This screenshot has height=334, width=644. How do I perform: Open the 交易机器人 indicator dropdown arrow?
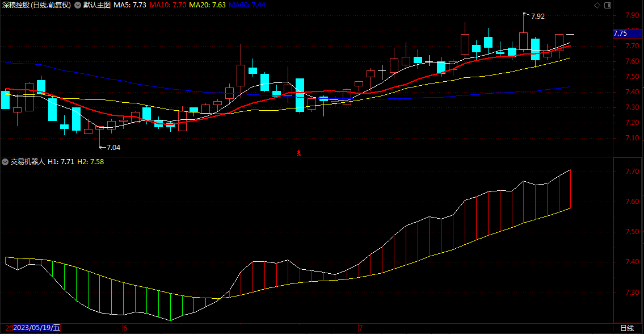pyautogui.click(x=5, y=162)
